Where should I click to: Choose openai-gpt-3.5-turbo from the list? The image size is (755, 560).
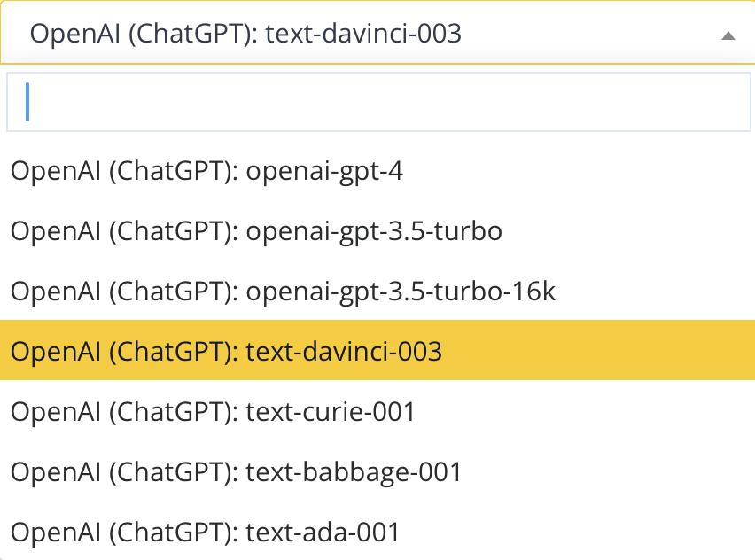pos(256,231)
